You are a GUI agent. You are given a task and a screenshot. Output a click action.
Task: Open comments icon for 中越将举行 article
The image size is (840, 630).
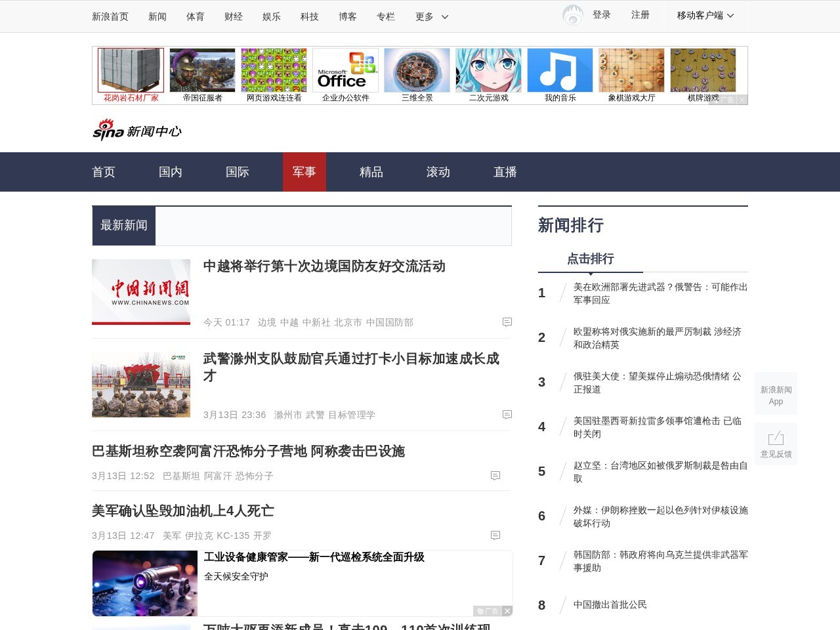pos(507,322)
